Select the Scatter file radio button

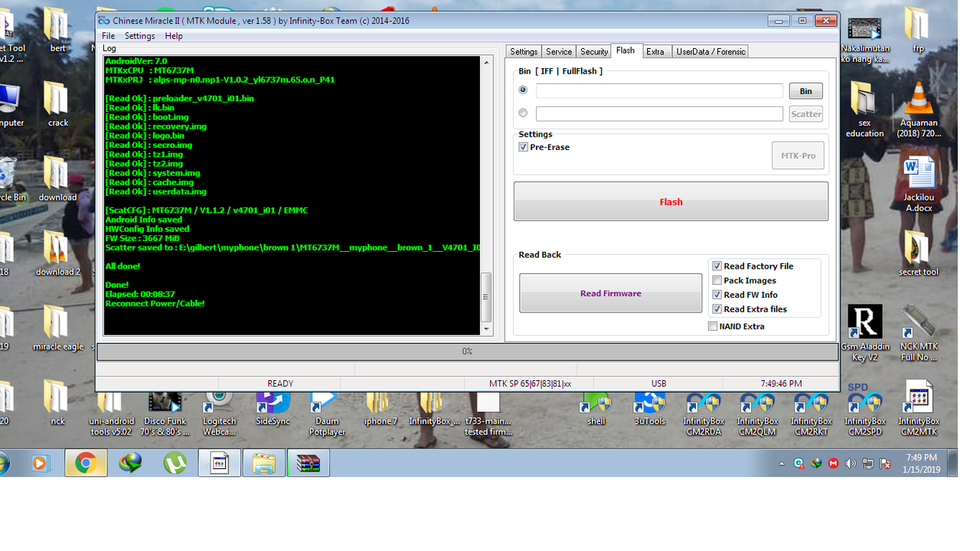tap(523, 113)
